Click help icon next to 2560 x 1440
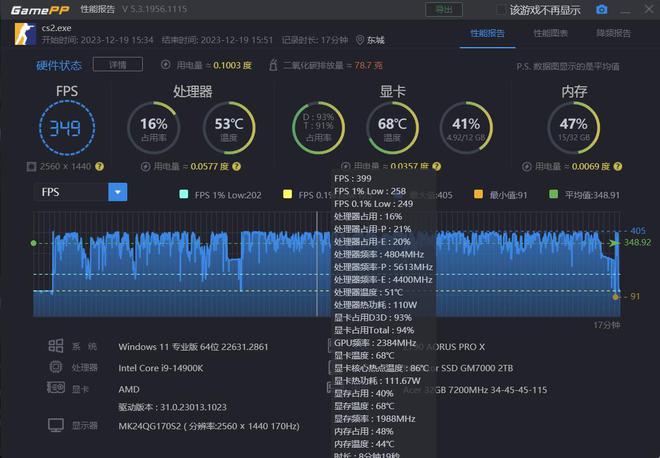The image size is (660, 458). (99, 167)
